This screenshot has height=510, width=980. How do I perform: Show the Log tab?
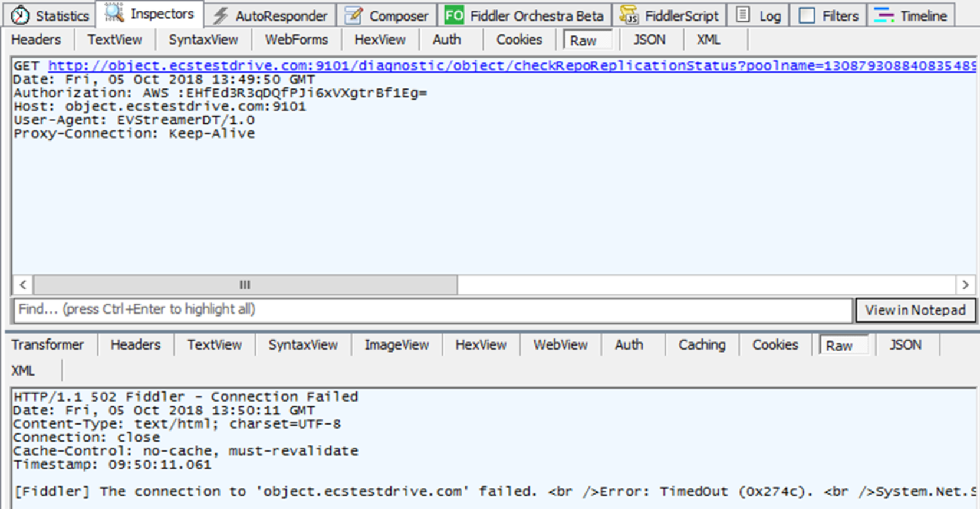pos(759,15)
